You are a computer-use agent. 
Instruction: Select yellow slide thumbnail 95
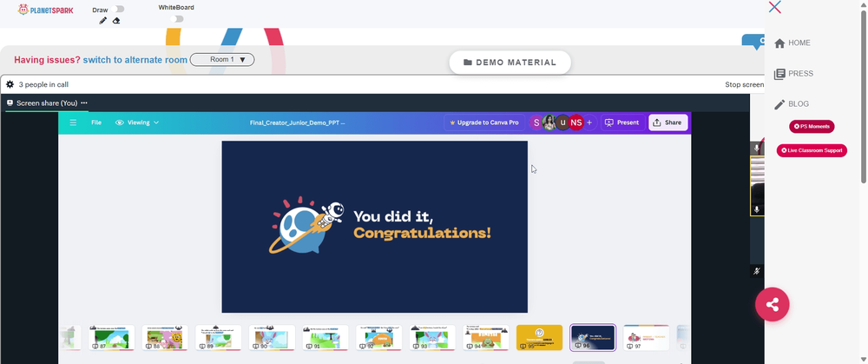pos(539,338)
